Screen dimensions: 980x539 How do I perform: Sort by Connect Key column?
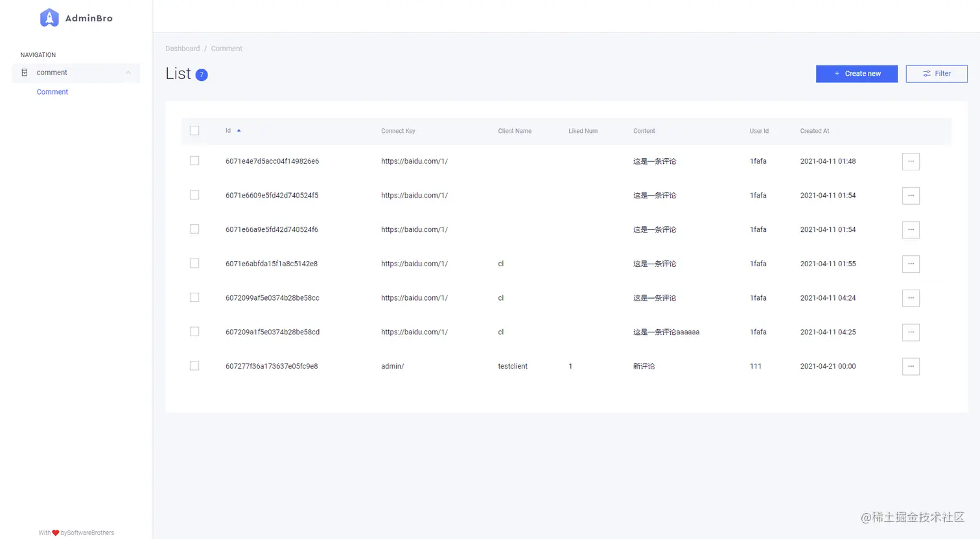[x=398, y=131]
